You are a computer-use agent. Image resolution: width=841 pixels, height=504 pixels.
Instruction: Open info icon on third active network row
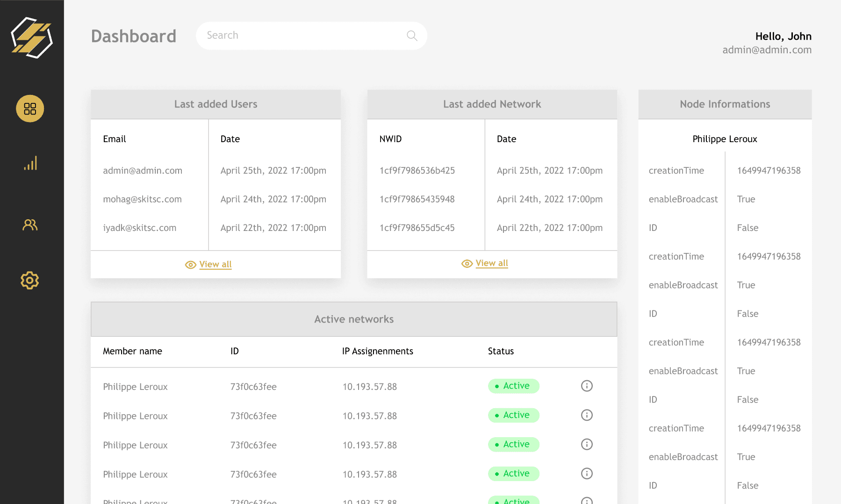coord(587,444)
